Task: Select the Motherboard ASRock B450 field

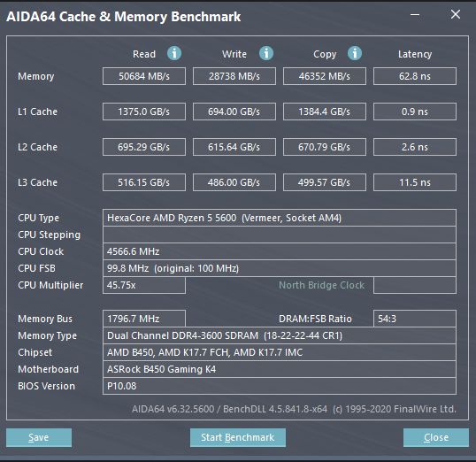Action: coord(280,369)
